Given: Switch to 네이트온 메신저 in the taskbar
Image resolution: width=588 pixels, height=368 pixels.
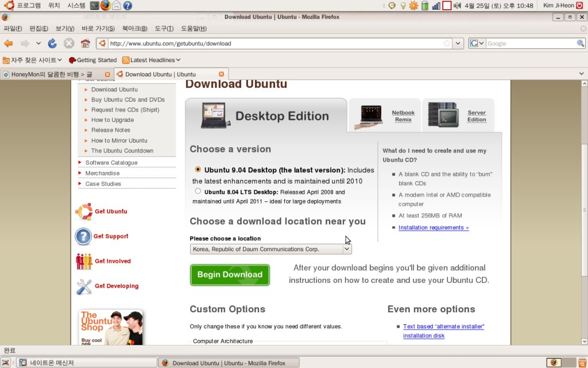Looking at the screenshot, I should 86,363.
